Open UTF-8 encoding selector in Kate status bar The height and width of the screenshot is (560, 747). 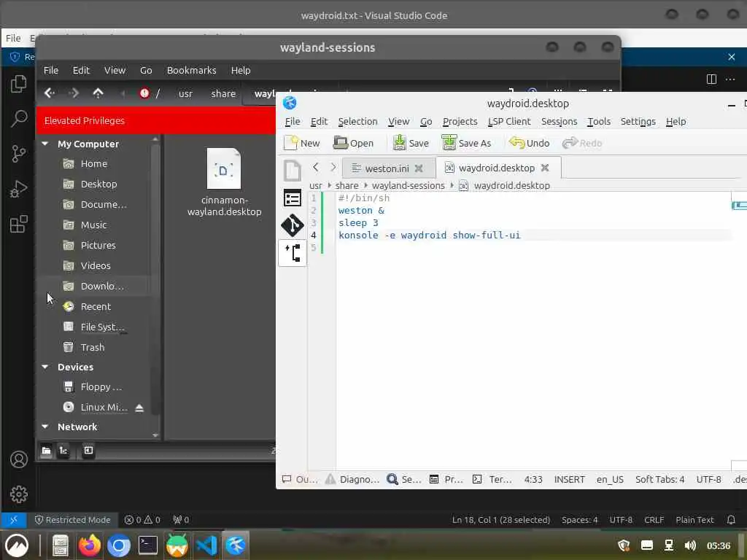coord(708,479)
